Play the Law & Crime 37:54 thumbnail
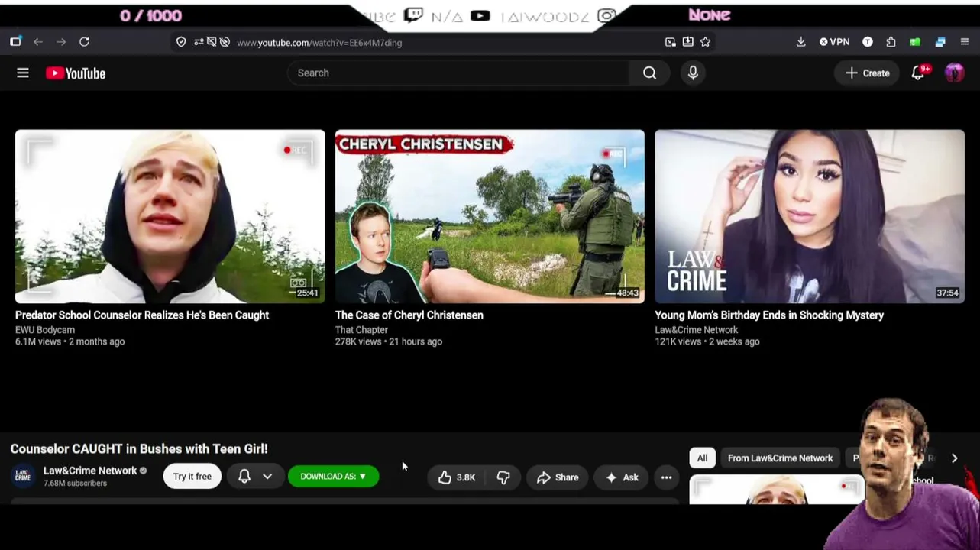Viewport: 980px width, 550px height. tap(810, 216)
